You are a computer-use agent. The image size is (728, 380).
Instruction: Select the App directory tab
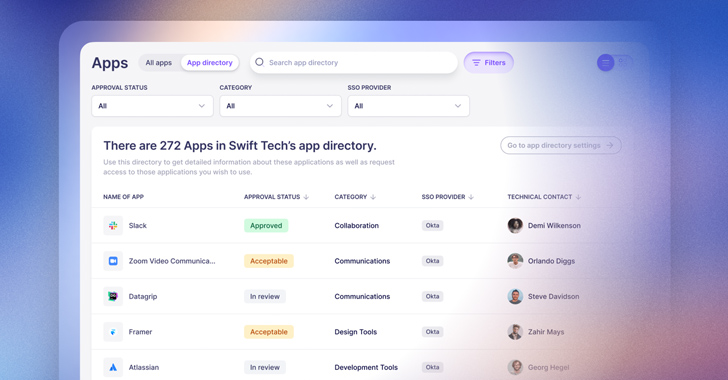[x=210, y=63]
